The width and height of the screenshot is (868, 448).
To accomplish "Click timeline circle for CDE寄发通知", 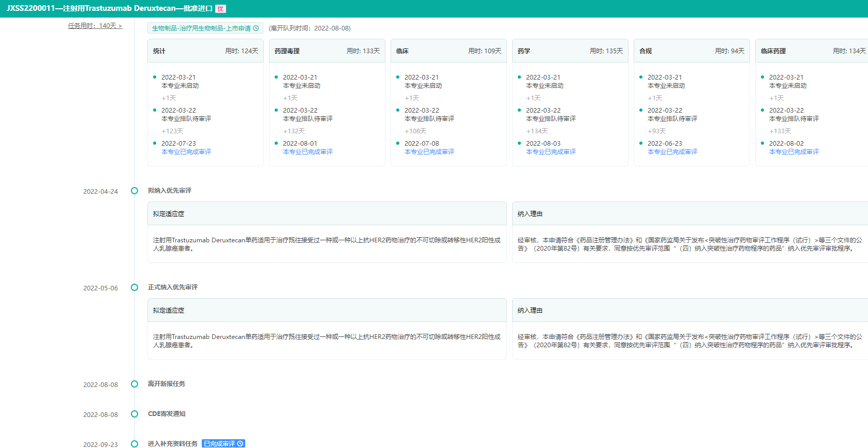I will 134,414.
